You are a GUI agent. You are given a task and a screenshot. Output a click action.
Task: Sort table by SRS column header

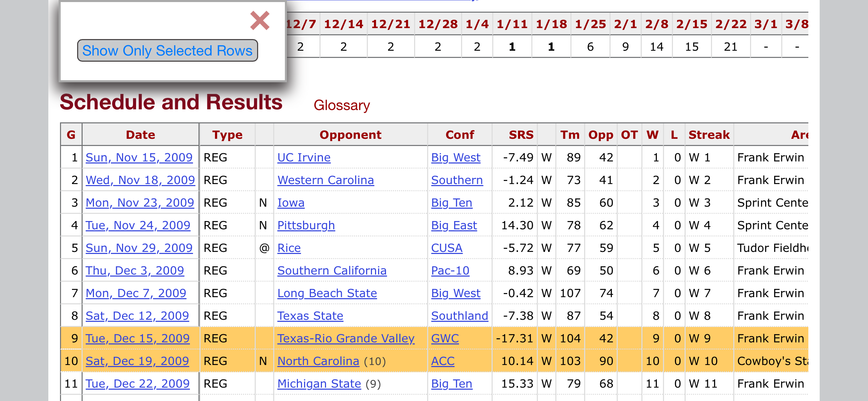click(521, 135)
